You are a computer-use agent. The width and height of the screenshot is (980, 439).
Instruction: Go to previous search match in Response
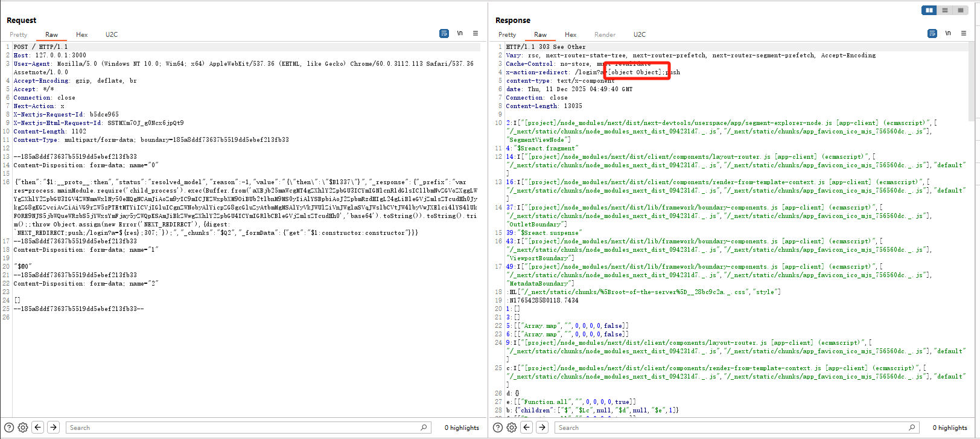[527, 428]
